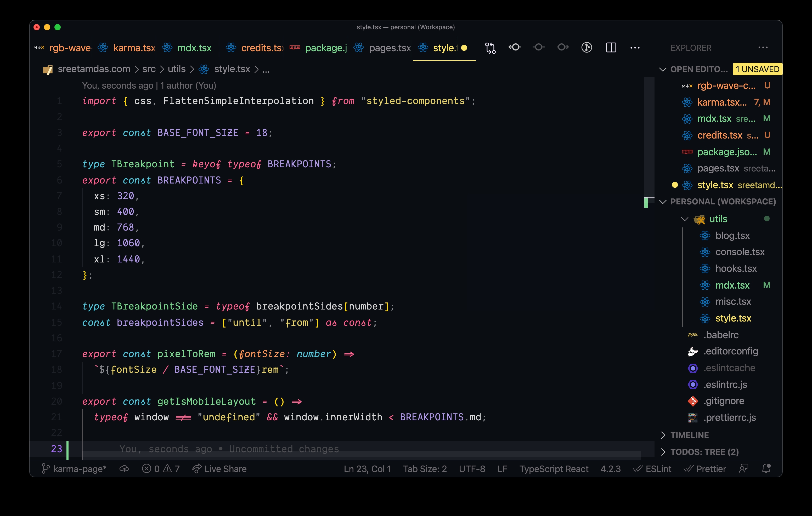Image resolution: width=812 pixels, height=516 pixels.
Task: Switch to the karma.tsx tab
Action: 126,48
